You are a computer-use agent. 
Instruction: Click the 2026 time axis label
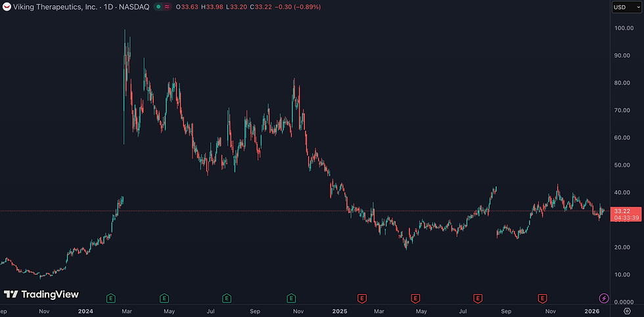592,311
